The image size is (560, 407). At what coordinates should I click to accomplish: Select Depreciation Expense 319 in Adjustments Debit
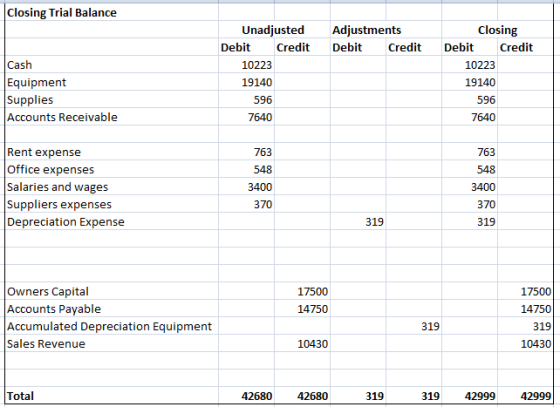[374, 222]
